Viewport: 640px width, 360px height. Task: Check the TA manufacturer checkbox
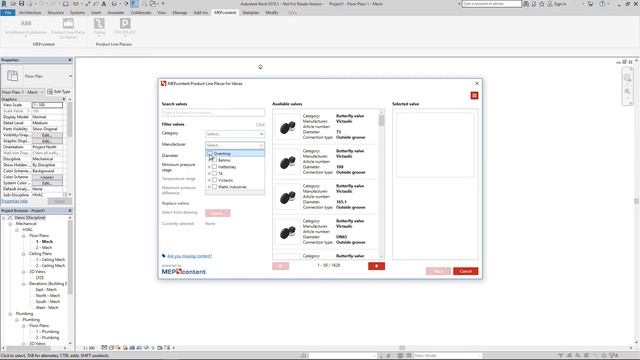(x=214, y=173)
